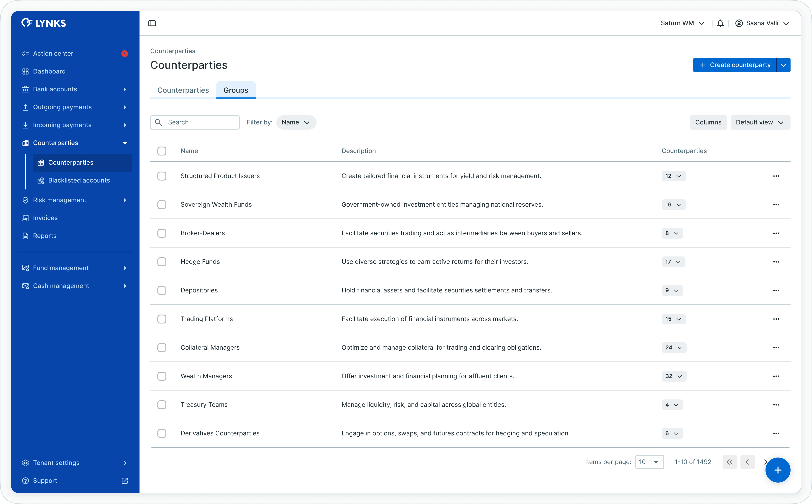Viewport: 812px width, 504px height.
Task: Open the Support external link icon
Action: point(125,481)
